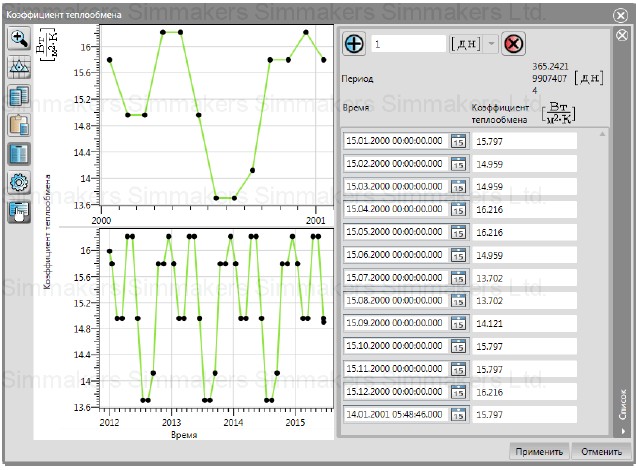Click the list panel toggle icon
Viewport: 636px width, 470px height.
click(19, 212)
